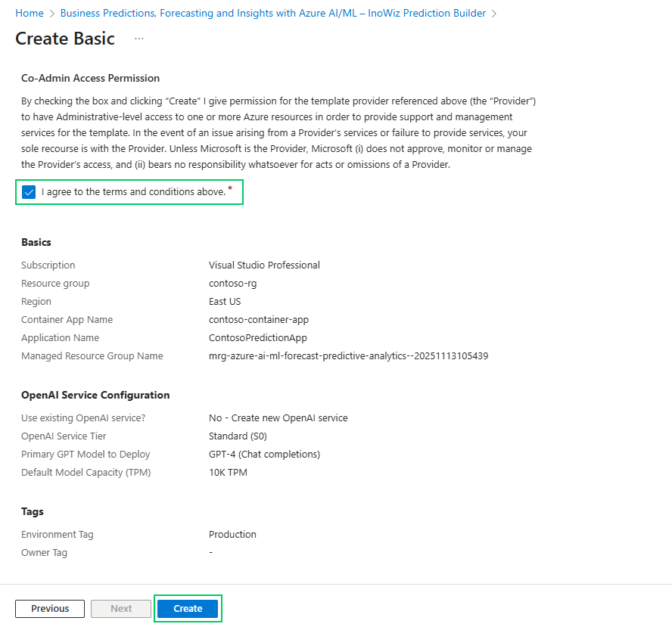Viewport: 672px width, 627px height.
Task: Toggle the agree to terms checkbox
Action: pyautogui.click(x=29, y=192)
